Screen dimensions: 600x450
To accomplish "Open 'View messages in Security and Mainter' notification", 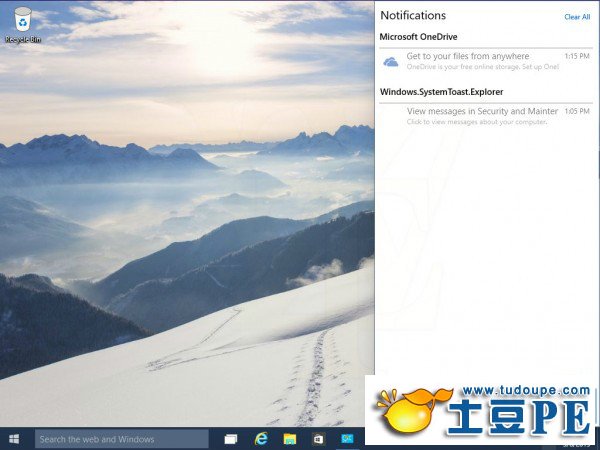I will pyautogui.click(x=486, y=116).
